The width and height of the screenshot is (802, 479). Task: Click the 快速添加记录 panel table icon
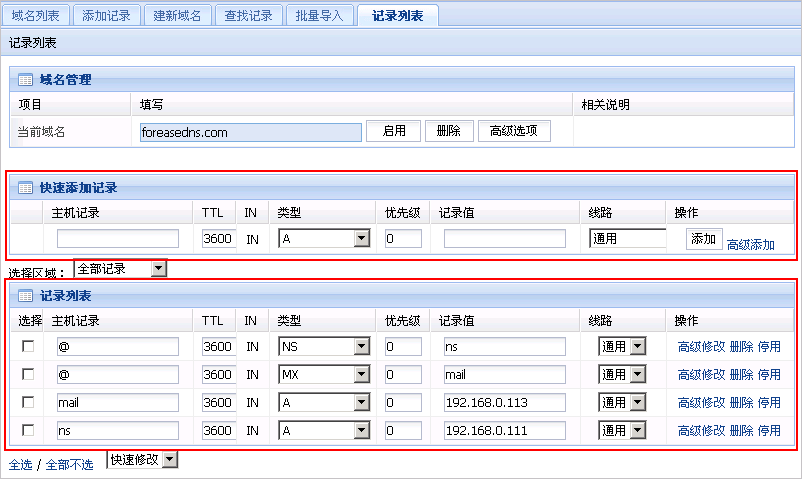[26, 188]
